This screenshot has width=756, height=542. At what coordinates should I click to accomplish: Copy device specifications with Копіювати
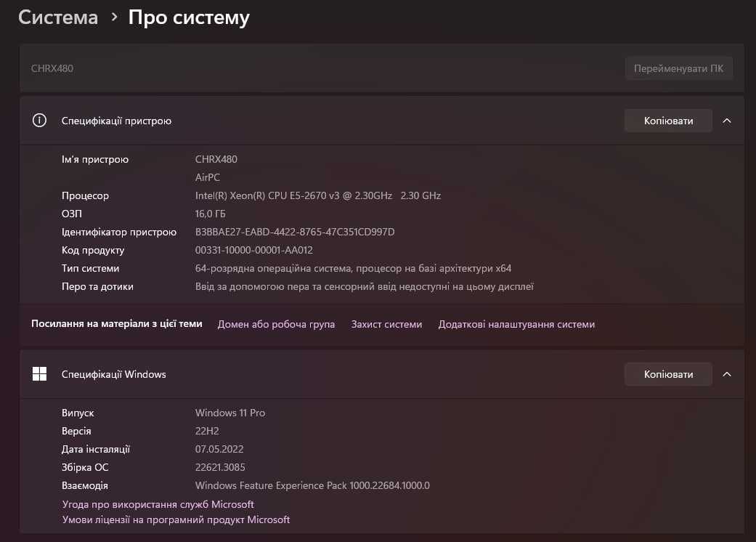tap(668, 121)
